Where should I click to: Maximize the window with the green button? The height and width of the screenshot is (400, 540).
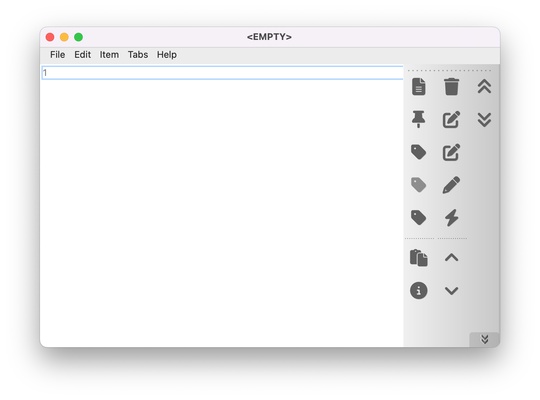(x=79, y=37)
